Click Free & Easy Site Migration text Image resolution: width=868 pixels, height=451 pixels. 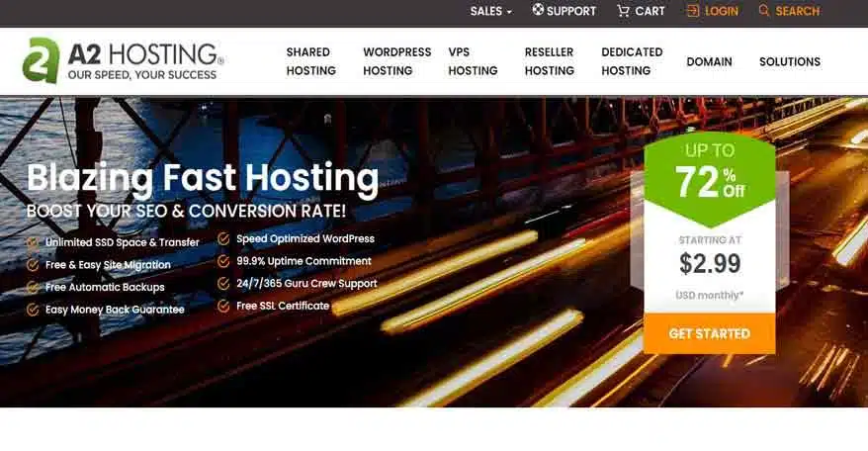108,265
